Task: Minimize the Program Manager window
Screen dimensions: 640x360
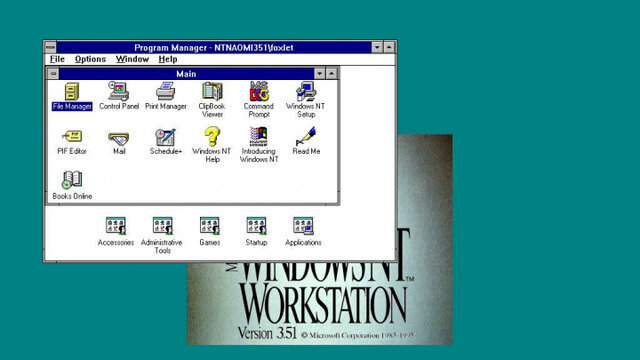Action: click(x=377, y=47)
